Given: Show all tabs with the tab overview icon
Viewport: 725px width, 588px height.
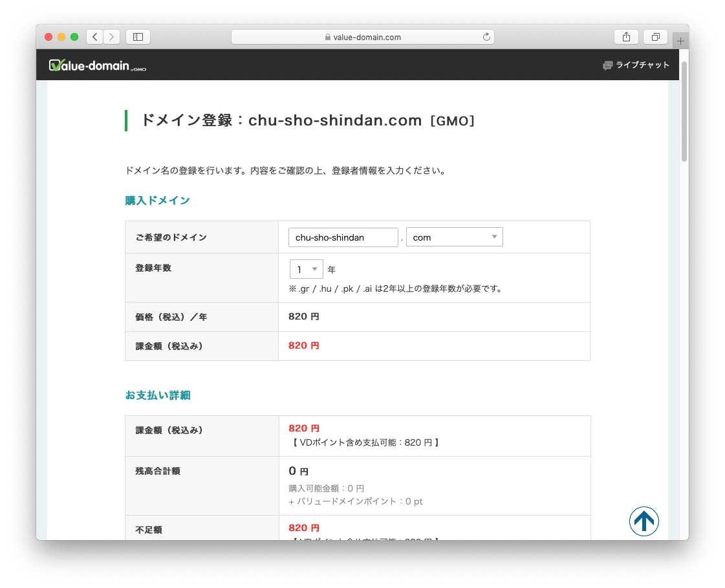Looking at the screenshot, I should 655,37.
